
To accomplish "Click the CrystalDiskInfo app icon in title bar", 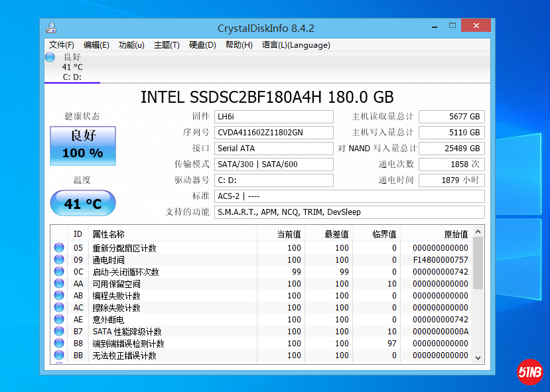I will click(x=51, y=28).
